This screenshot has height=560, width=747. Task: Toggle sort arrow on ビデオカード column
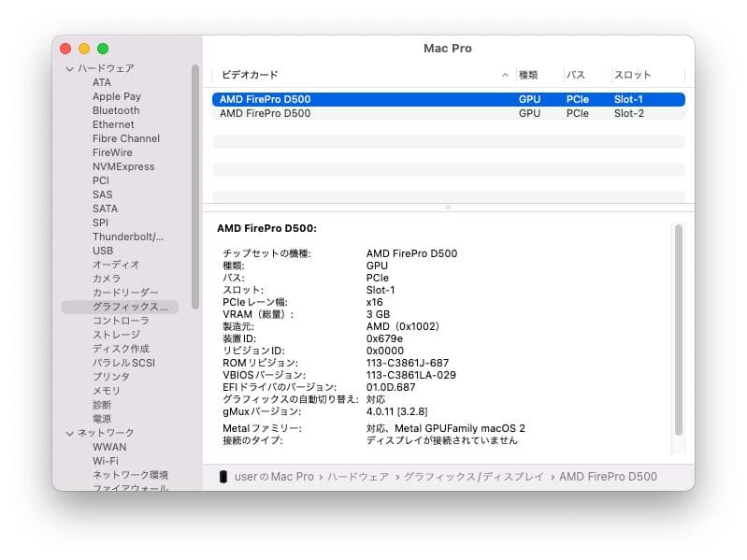click(505, 75)
